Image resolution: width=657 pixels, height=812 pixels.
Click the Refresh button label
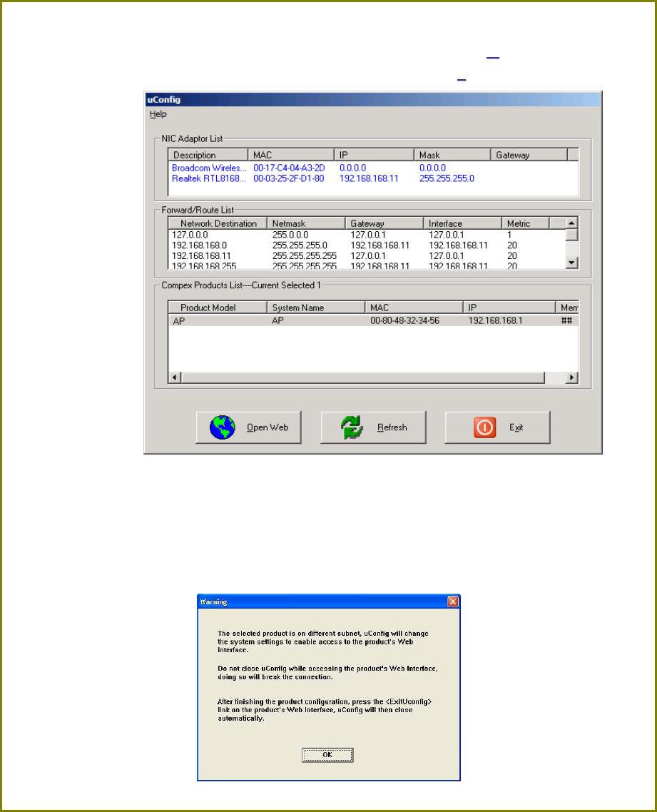tap(392, 427)
